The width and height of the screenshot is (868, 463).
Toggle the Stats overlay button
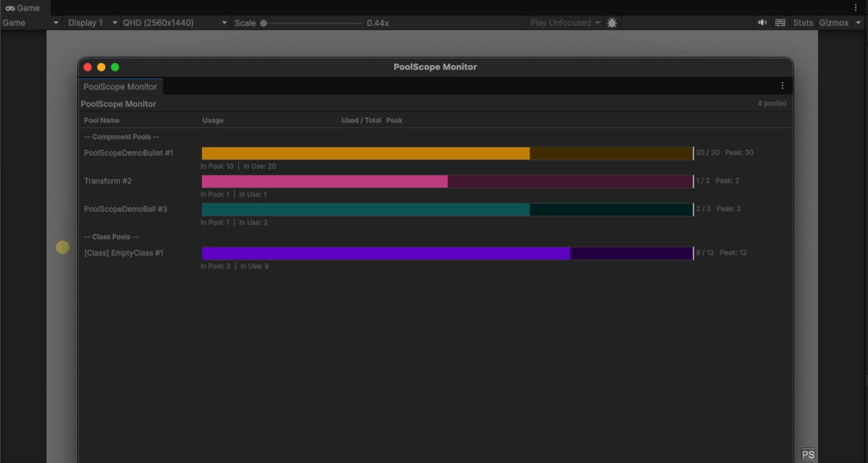pos(803,22)
